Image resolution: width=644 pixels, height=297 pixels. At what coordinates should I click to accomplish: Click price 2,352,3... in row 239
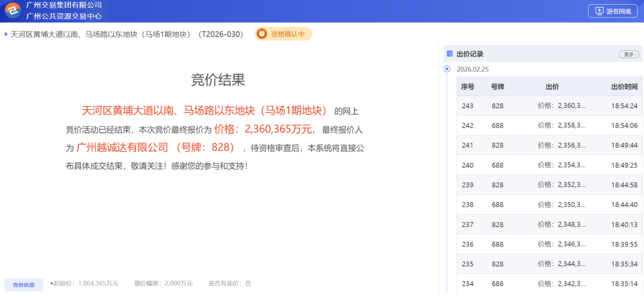[562, 185]
